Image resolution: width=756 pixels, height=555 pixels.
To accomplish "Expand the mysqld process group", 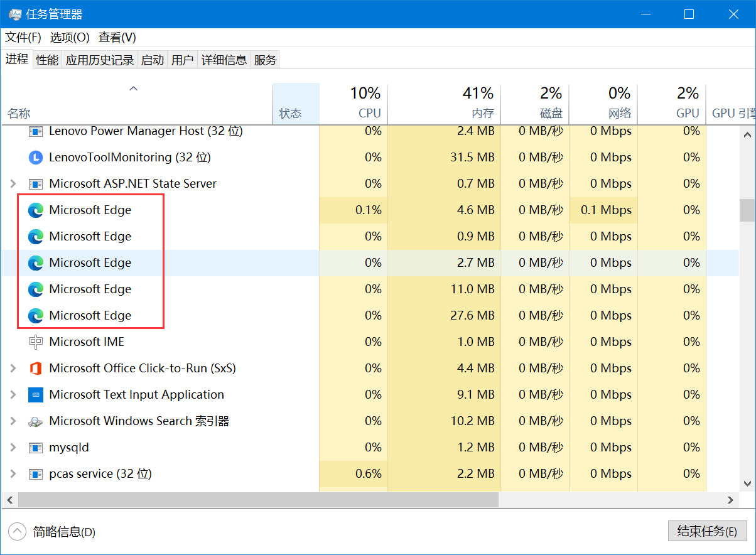I will 13,448.
